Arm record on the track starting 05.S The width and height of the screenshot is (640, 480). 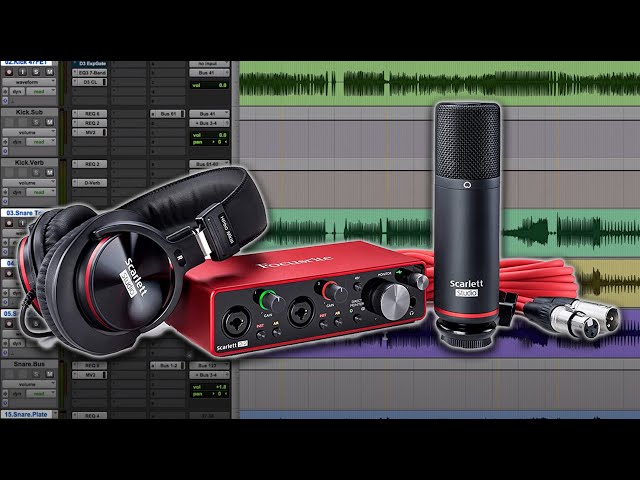tap(9, 324)
